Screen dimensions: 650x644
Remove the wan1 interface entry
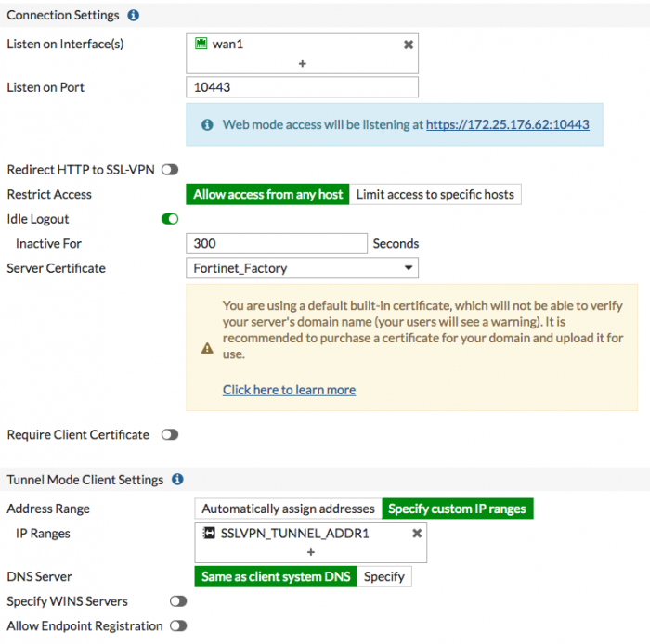click(409, 45)
